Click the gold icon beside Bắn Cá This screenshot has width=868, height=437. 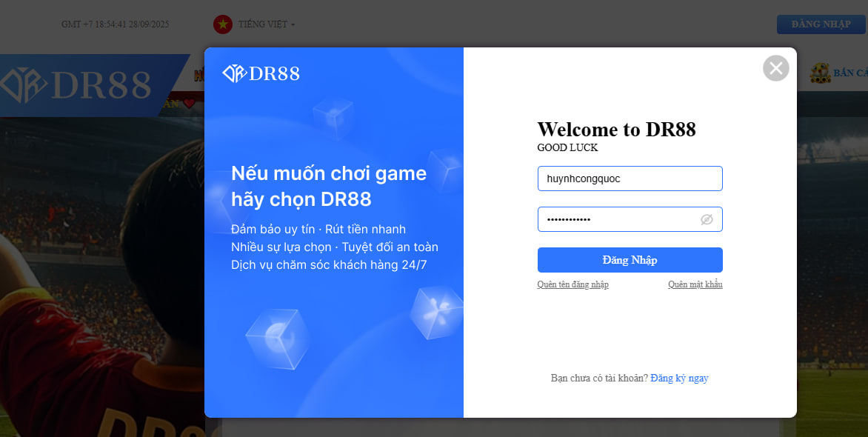click(x=819, y=73)
